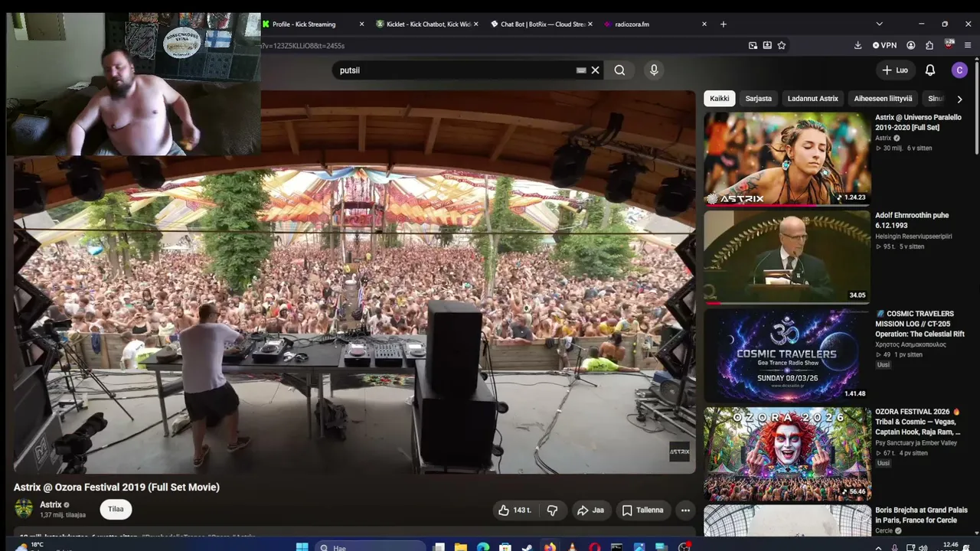Click the Astrix Ozora video player

(354, 282)
